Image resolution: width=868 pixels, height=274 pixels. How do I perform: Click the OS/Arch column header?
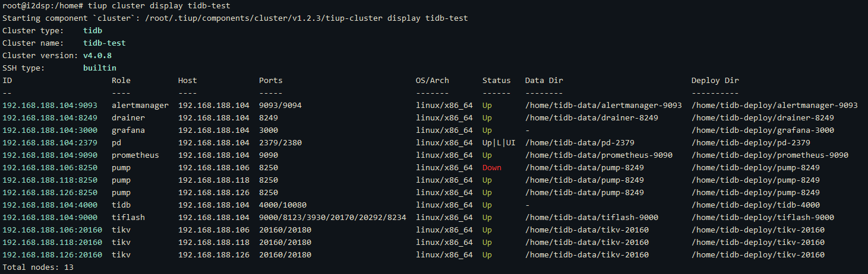433,81
